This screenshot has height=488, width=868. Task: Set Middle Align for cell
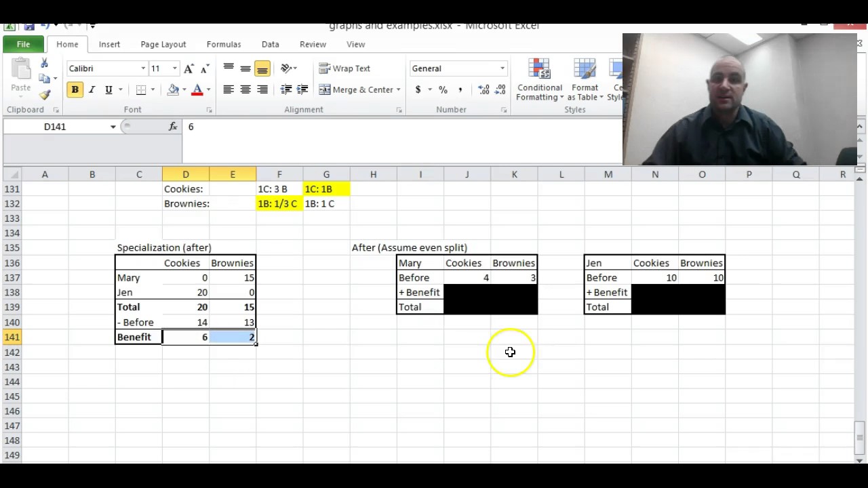(x=245, y=68)
